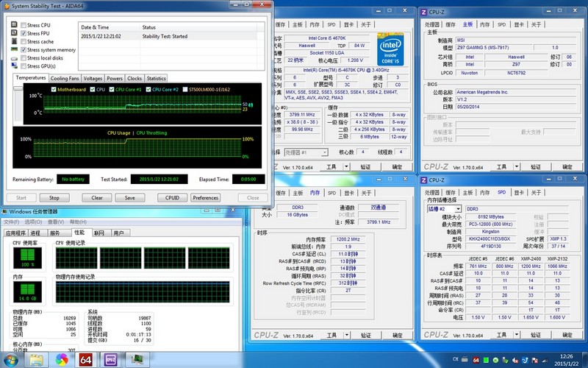
Task: Click the colorful pinwheel taskbar icon
Action: pyautogui.click(x=62, y=360)
